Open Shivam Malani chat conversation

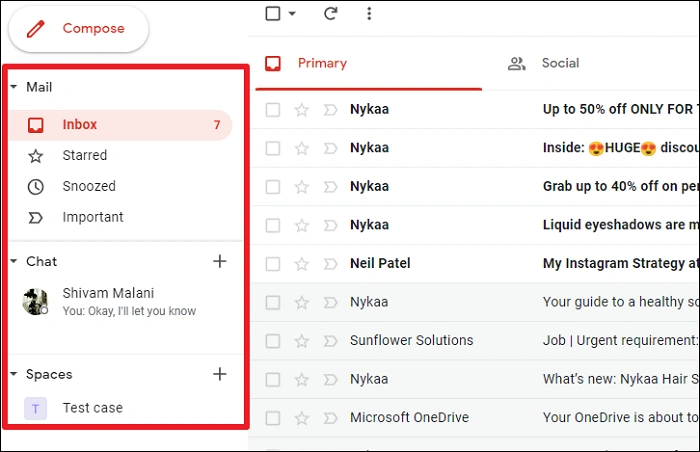[x=126, y=301]
